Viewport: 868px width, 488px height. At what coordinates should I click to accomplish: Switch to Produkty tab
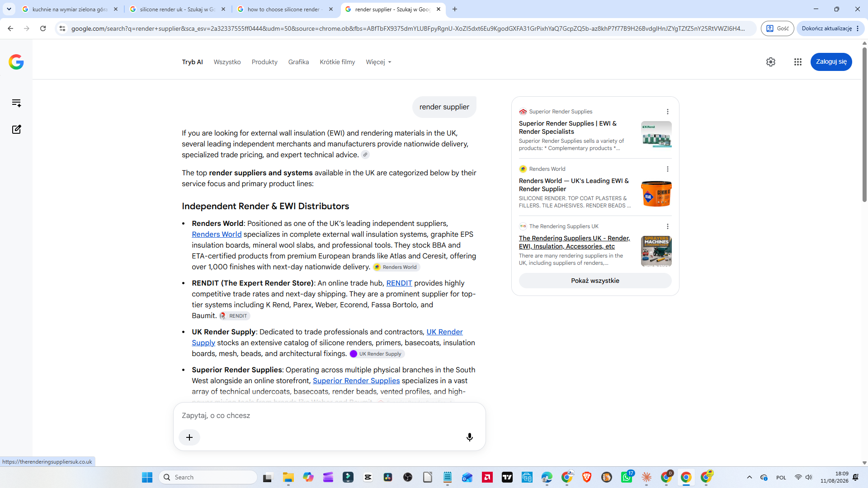(264, 62)
